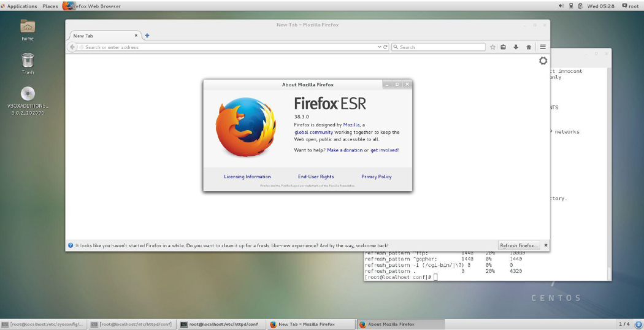Open the Places menu

pyautogui.click(x=50, y=6)
